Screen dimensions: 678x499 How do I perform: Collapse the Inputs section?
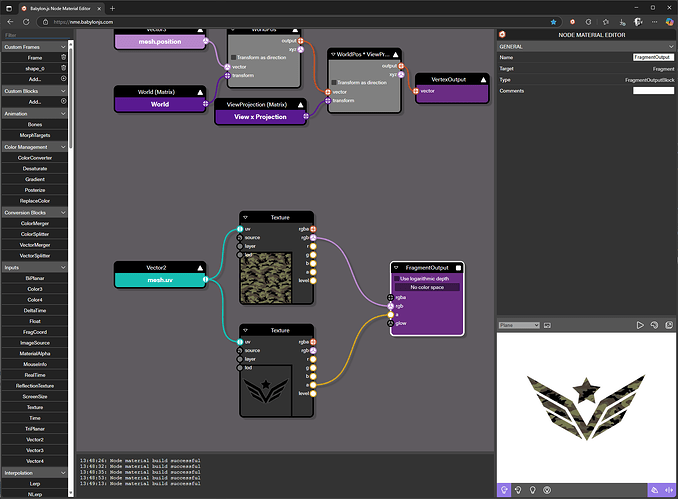pyautogui.click(x=63, y=267)
